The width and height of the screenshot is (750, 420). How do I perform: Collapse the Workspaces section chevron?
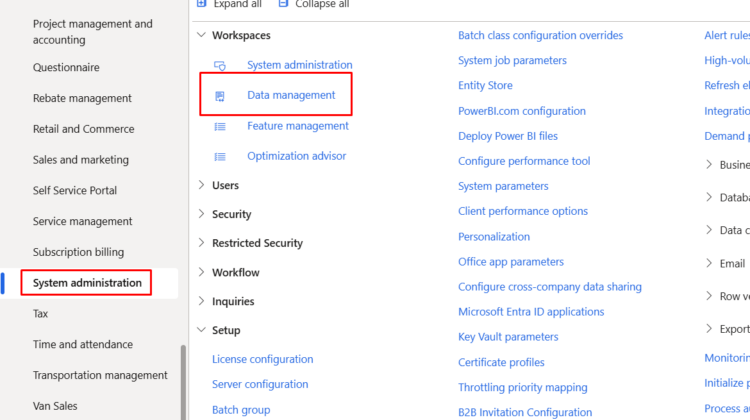[201, 35]
